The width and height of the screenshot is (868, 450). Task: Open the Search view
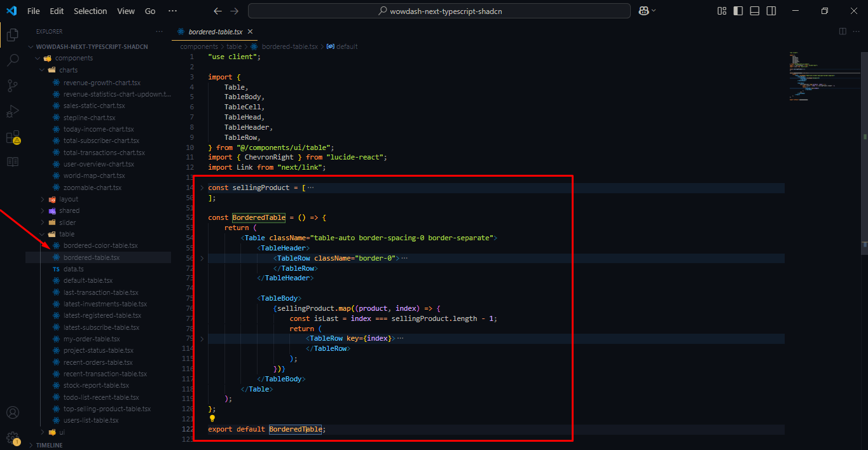pos(12,60)
